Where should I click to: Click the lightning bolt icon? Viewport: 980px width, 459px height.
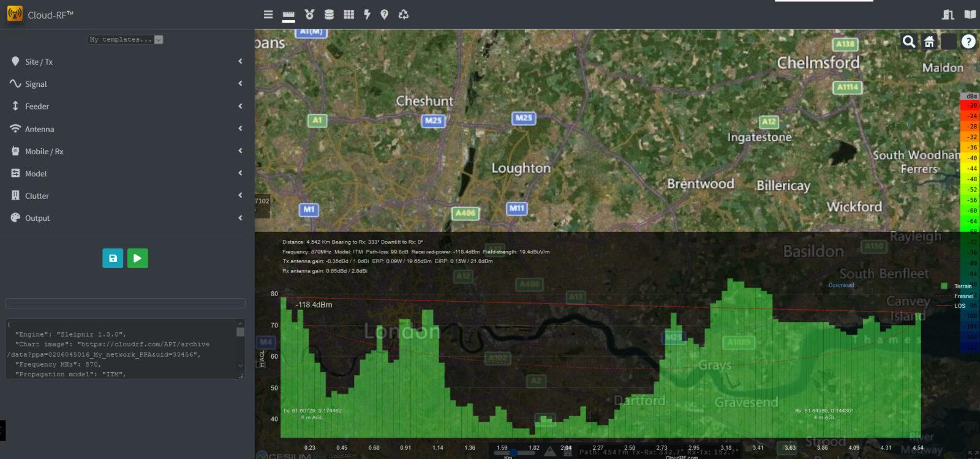click(367, 14)
